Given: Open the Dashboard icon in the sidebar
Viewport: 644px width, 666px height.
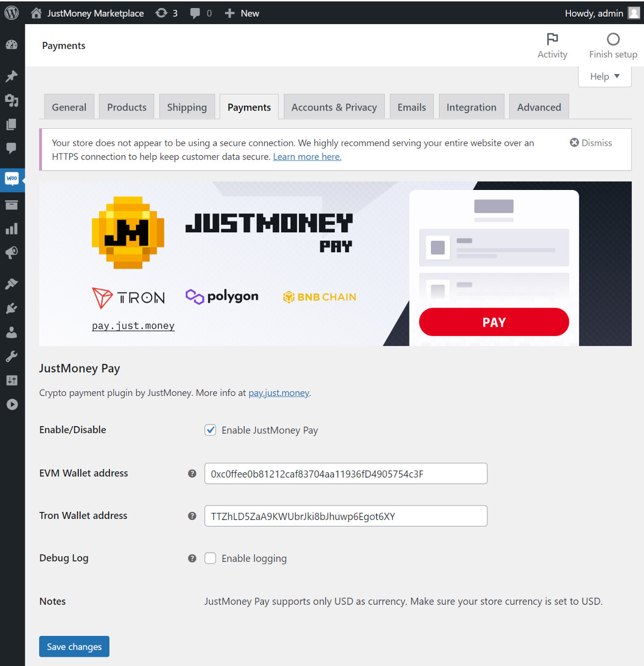Looking at the screenshot, I should (12, 45).
